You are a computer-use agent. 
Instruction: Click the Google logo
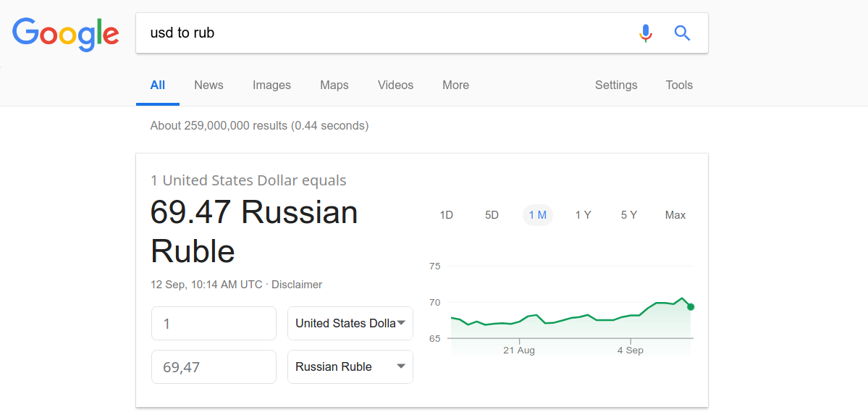pyautogui.click(x=65, y=33)
